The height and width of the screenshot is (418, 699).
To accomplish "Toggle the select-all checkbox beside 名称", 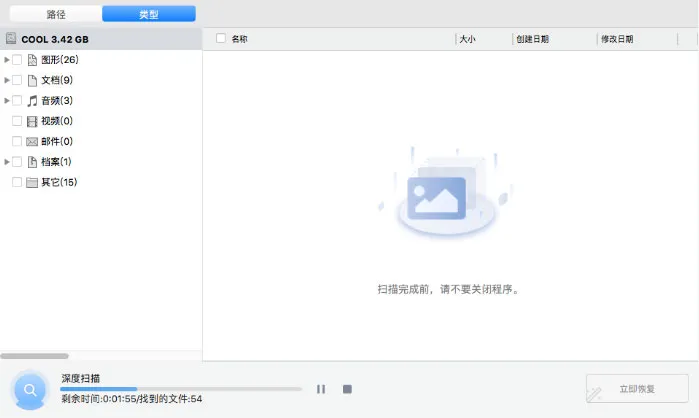I will [221, 38].
